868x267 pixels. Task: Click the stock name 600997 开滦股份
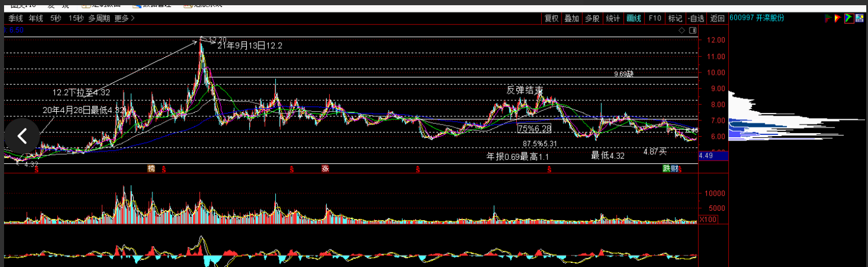(757, 18)
